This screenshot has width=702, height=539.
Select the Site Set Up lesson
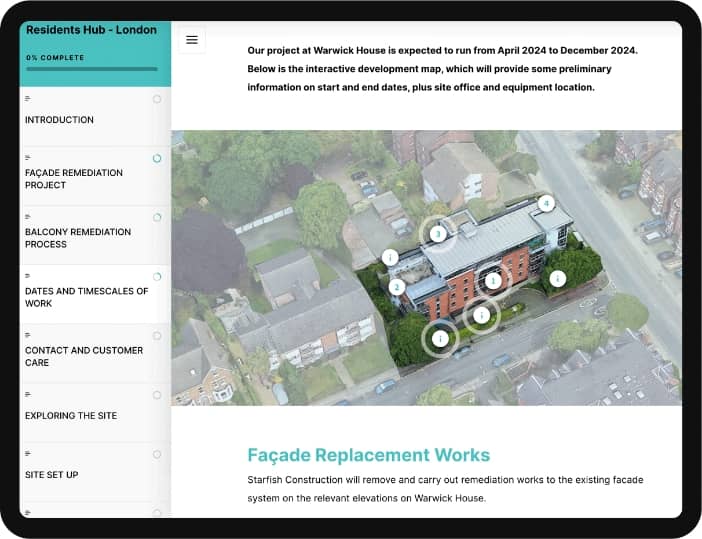pyautogui.click(x=52, y=474)
